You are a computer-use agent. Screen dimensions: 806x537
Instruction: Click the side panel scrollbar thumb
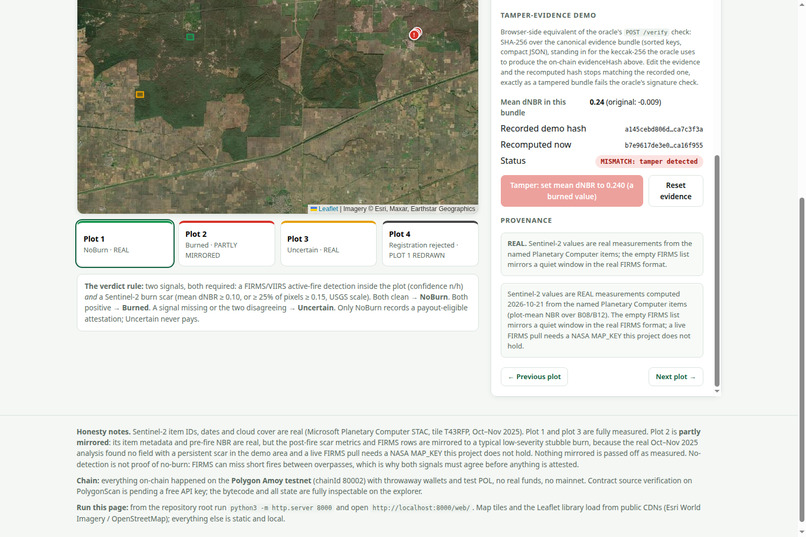pos(717,271)
